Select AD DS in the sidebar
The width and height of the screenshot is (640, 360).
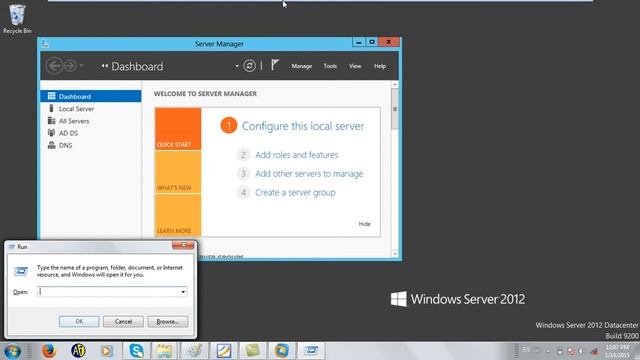pyautogui.click(x=91, y=133)
